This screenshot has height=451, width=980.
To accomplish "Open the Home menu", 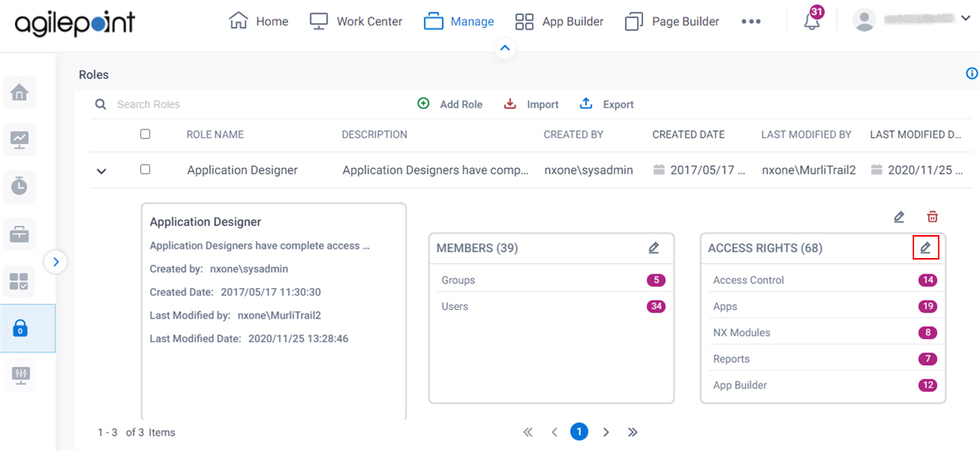I will click(259, 21).
